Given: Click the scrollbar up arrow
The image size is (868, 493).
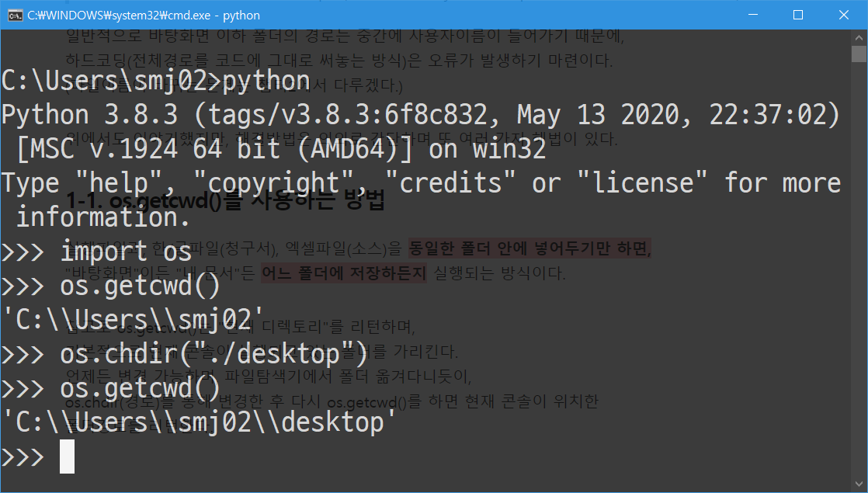Looking at the screenshot, I should [859, 37].
